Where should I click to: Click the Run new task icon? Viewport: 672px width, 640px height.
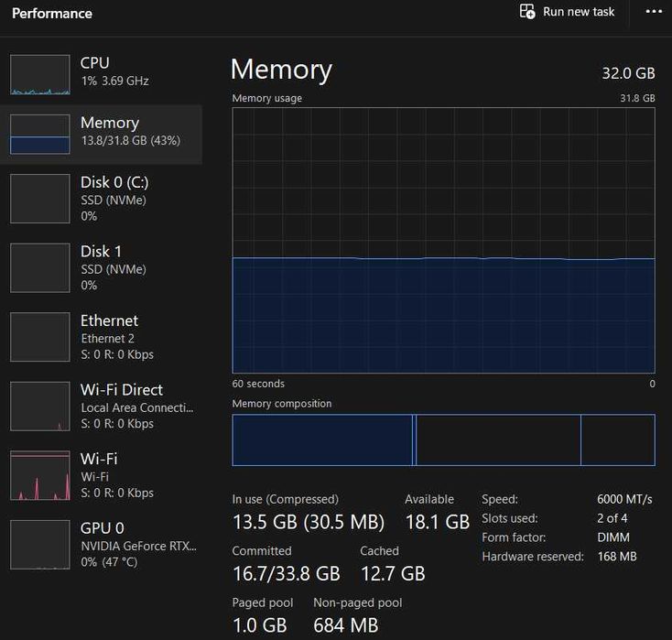(527, 12)
